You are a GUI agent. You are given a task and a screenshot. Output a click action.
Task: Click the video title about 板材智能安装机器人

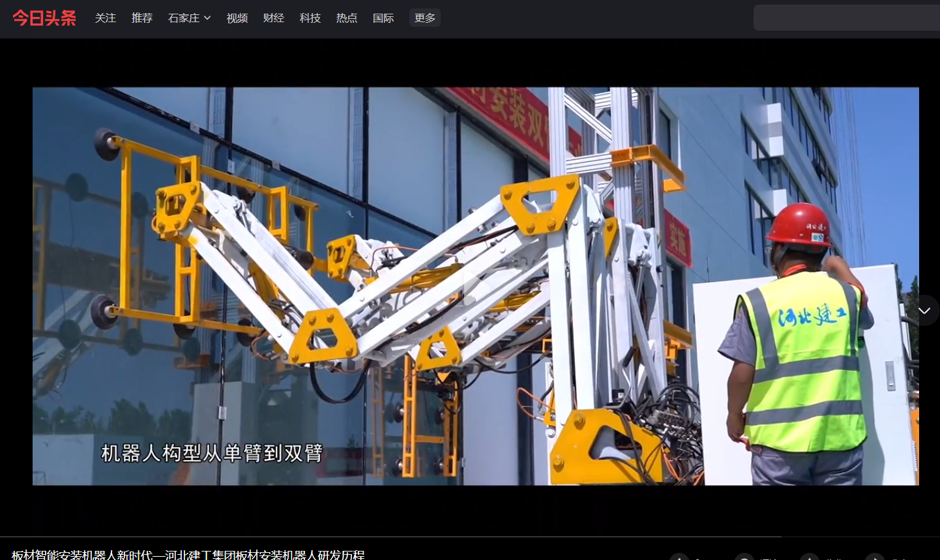coord(188,555)
